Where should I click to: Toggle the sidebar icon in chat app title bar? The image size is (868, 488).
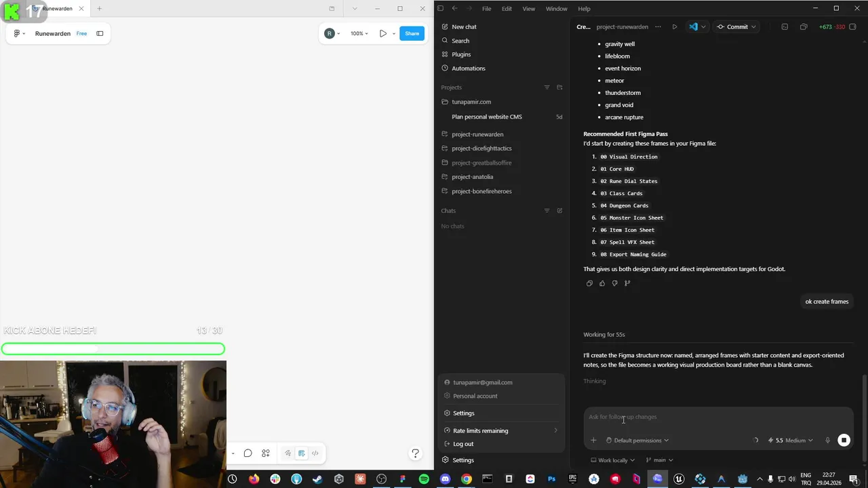click(x=440, y=8)
